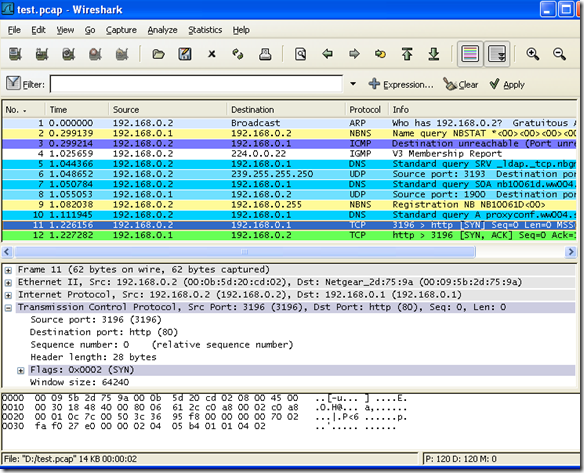The height and width of the screenshot is (473, 584).
Task: Click the print packets icon
Action: pyautogui.click(x=265, y=54)
